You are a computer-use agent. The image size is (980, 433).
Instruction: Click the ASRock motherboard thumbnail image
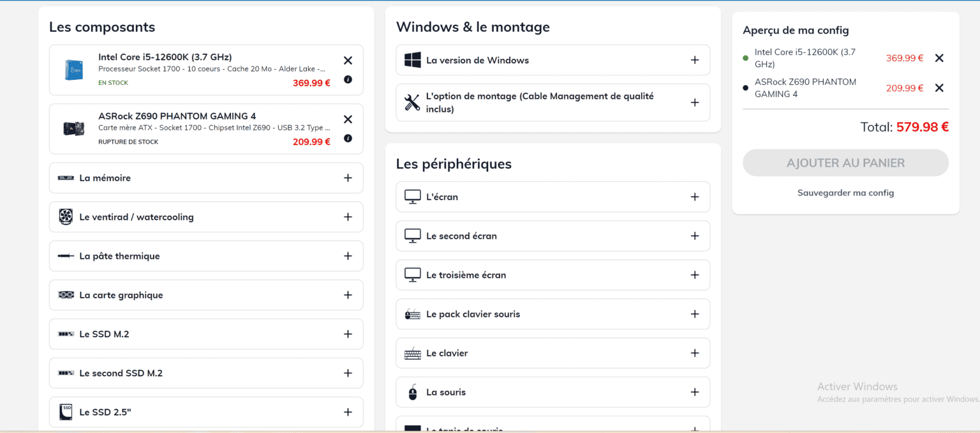click(73, 128)
